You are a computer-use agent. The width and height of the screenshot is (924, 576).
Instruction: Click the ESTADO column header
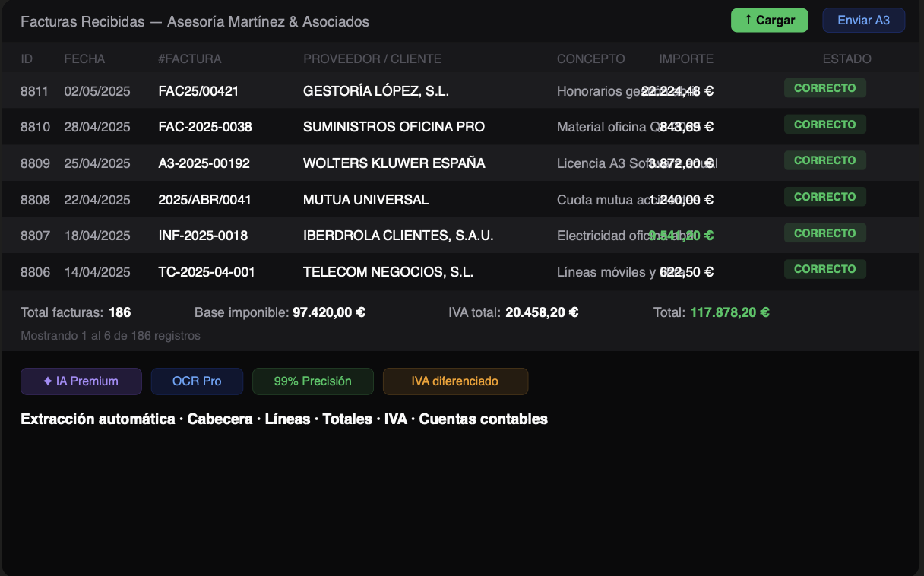847,59
